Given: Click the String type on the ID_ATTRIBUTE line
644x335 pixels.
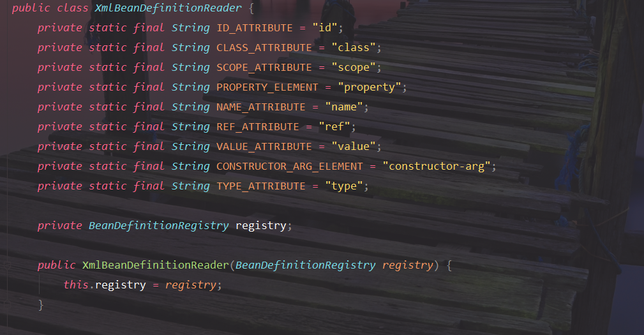Looking at the screenshot, I should (x=191, y=28).
